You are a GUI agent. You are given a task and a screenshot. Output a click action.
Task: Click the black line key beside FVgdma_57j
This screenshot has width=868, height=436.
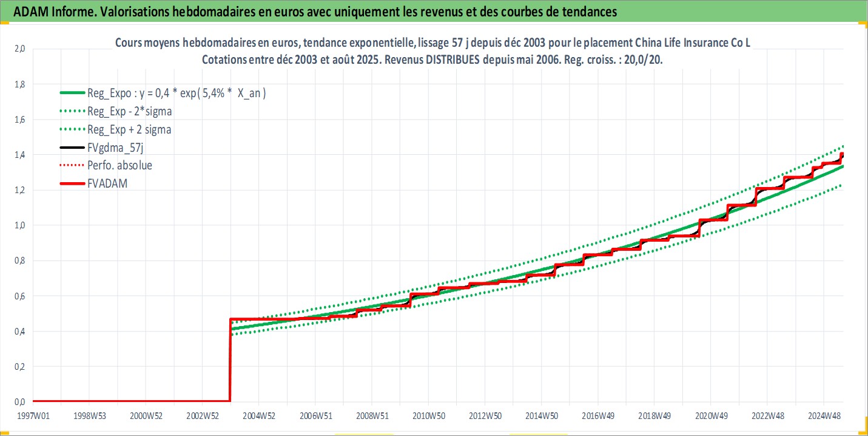(72, 148)
